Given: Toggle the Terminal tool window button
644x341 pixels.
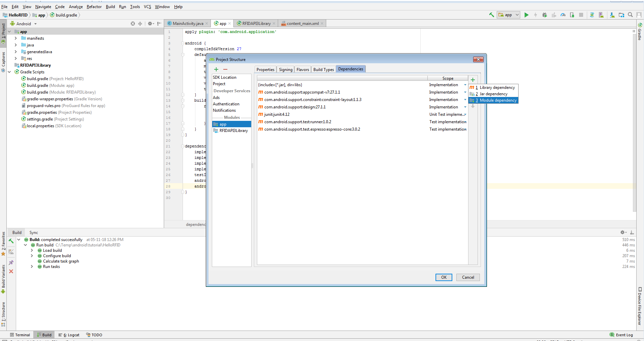Looking at the screenshot, I should pos(20,335).
